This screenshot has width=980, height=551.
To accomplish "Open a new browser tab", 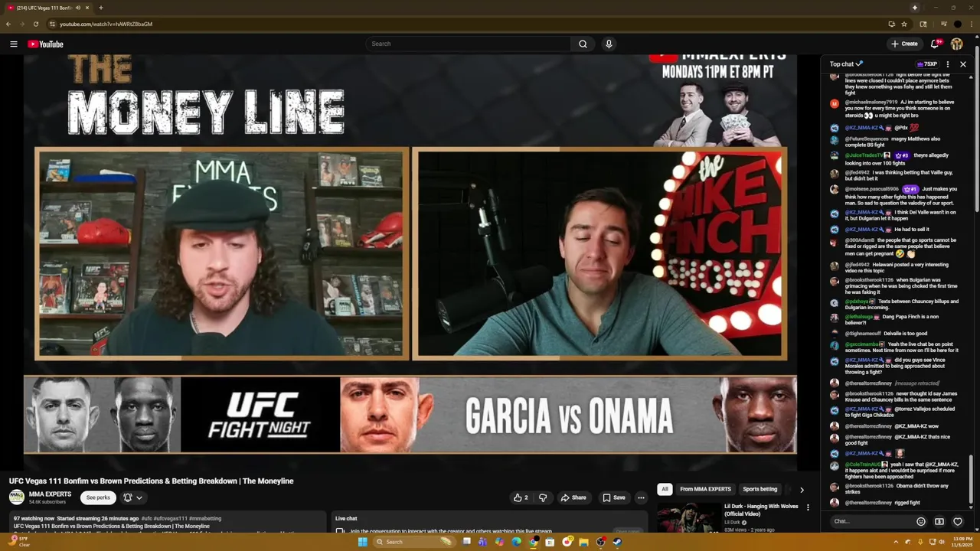I will pyautogui.click(x=100, y=8).
